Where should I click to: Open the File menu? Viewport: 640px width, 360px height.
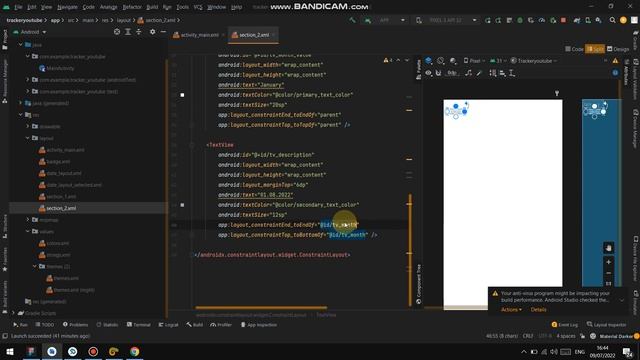click(x=18, y=7)
